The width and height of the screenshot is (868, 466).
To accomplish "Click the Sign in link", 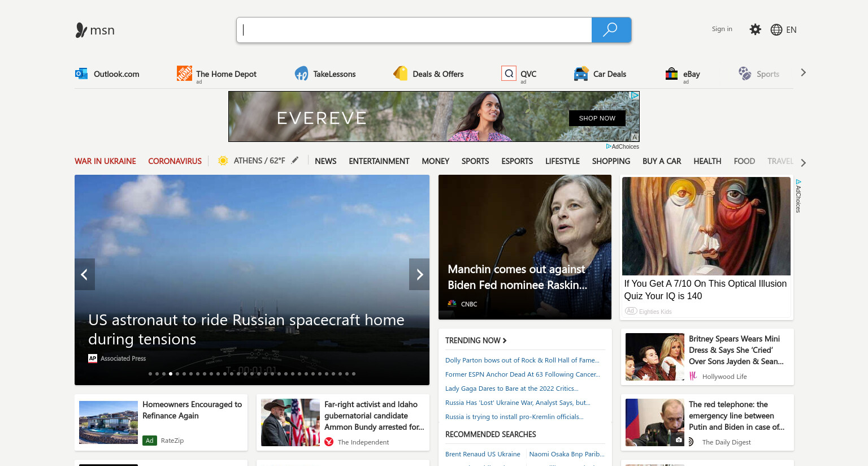I will (722, 29).
